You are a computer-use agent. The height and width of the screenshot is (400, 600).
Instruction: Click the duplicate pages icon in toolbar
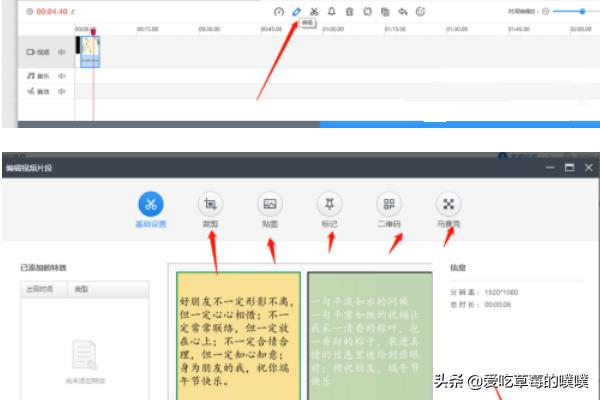click(x=385, y=12)
